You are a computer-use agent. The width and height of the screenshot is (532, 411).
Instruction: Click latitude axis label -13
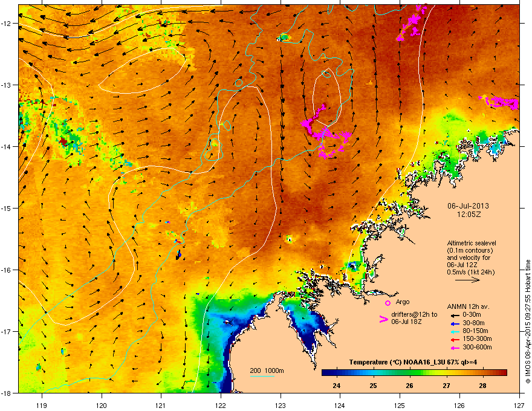click(7, 85)
